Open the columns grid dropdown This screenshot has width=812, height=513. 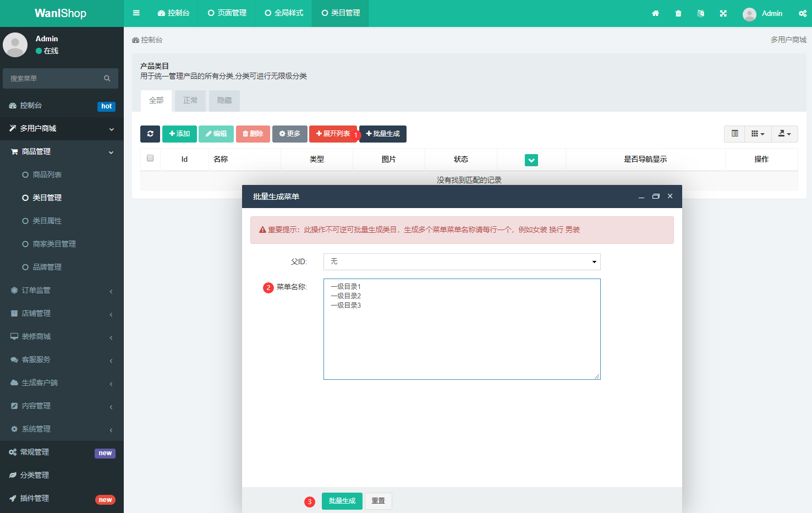758,134
